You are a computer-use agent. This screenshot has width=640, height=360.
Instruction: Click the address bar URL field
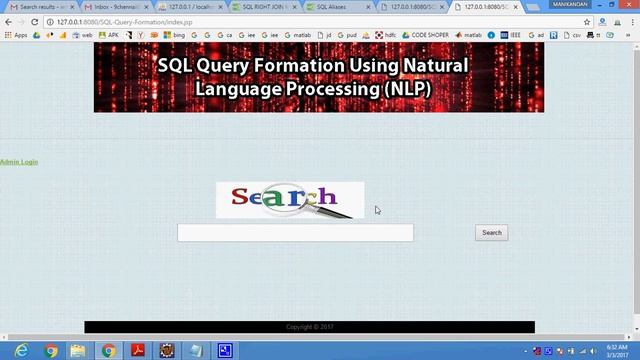click(314, 22)
